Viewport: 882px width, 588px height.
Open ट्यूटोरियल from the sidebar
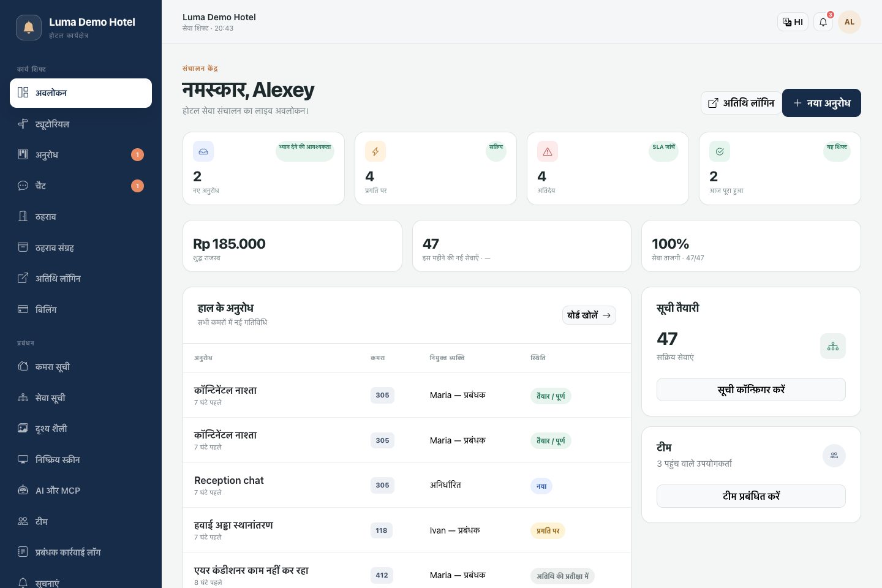(x=81, y=124)
